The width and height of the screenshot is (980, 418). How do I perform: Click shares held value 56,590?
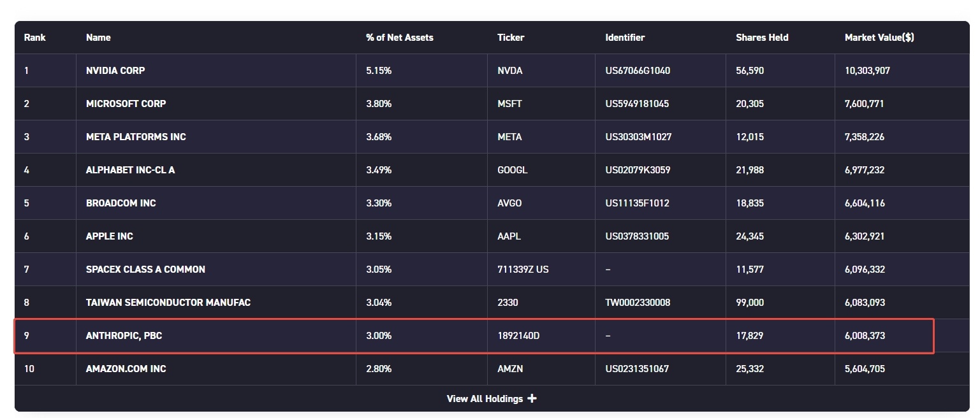750,71
